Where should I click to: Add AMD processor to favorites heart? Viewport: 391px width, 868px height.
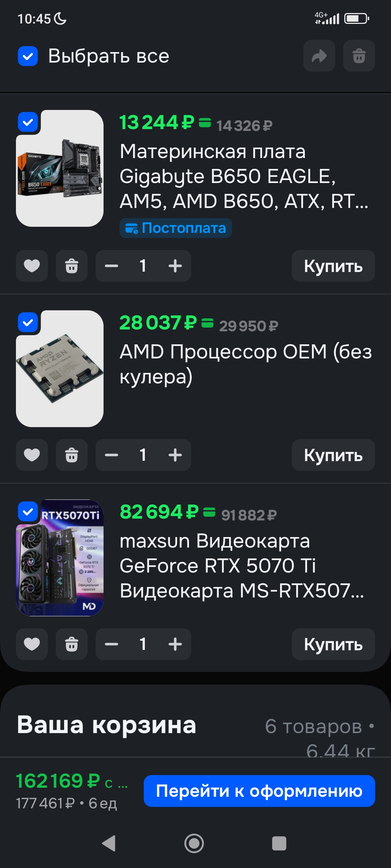32,455
